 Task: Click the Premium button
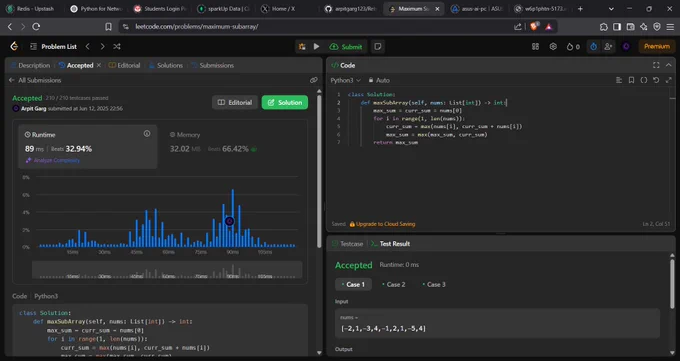[x=657, y=46]
